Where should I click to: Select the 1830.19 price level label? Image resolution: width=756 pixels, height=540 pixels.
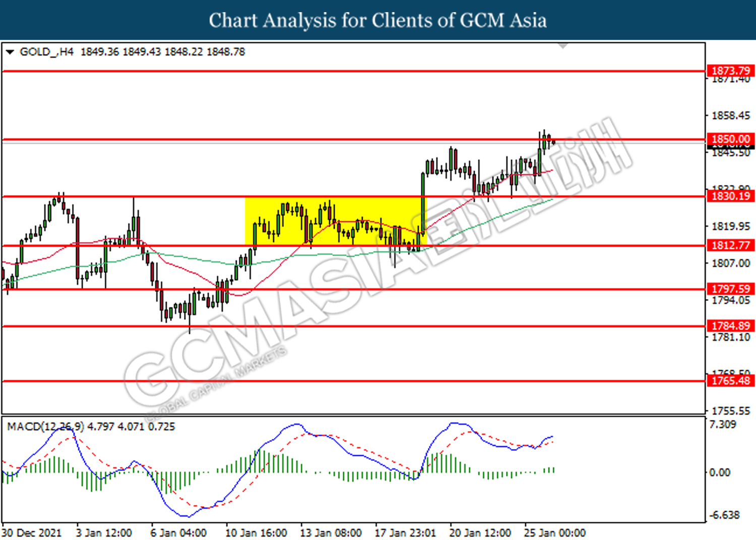tap(730, 196)
